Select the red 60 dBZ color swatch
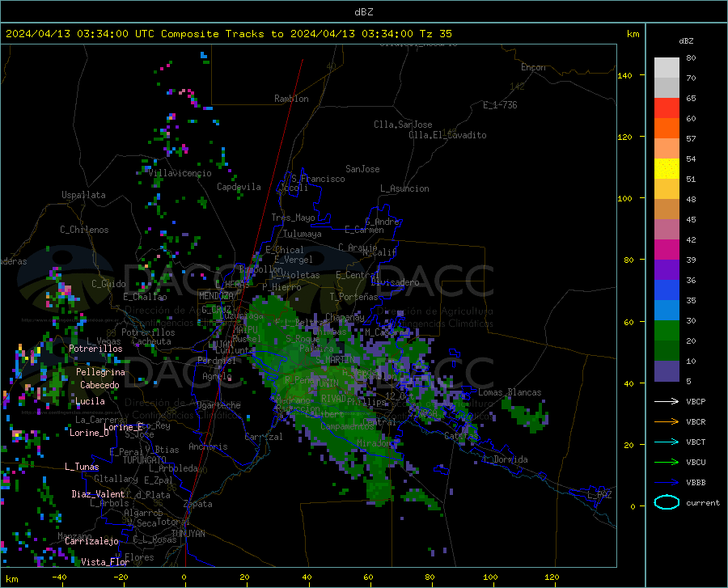 tap(667, 108)
